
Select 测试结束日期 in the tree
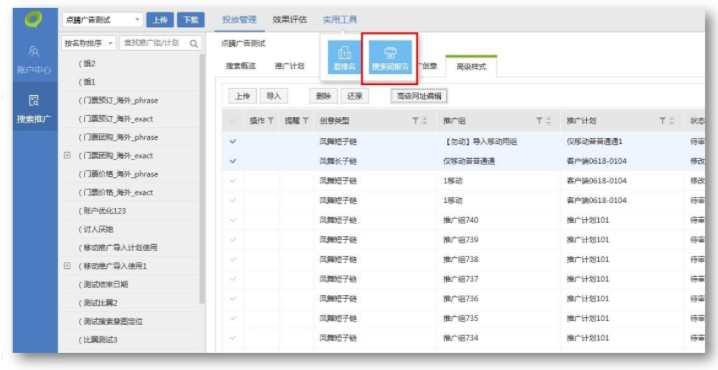(103, 284)
